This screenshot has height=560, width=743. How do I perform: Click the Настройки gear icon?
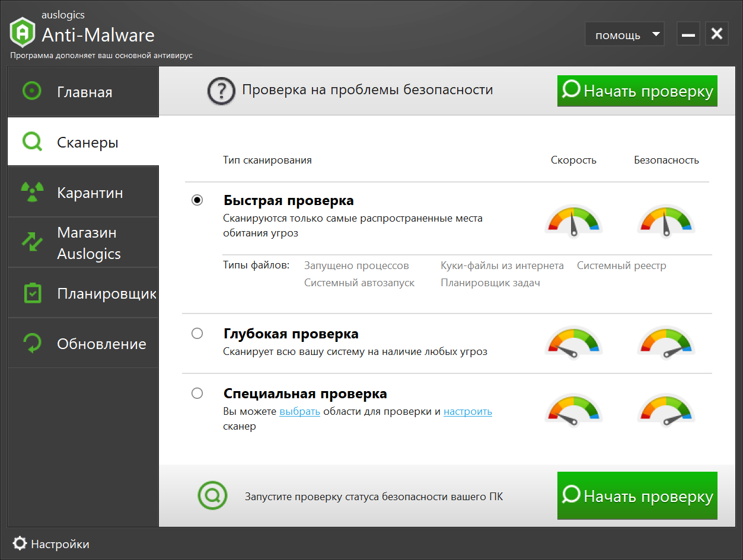[20, 543]
